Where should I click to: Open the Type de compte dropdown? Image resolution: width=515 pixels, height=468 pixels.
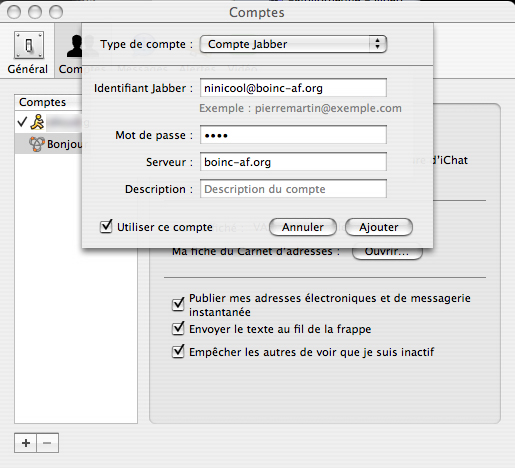[293, 44]
